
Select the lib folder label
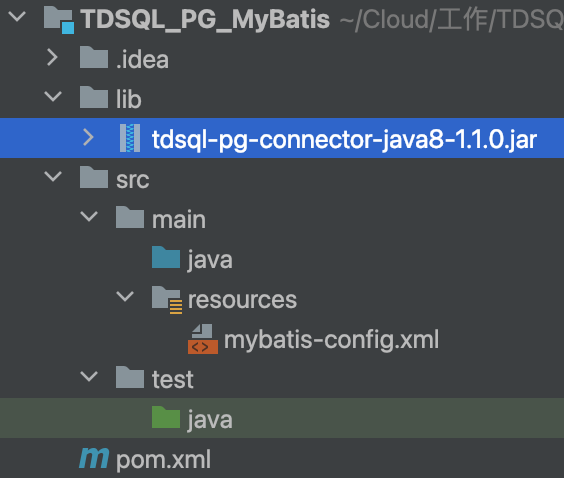tap(129, 99)
